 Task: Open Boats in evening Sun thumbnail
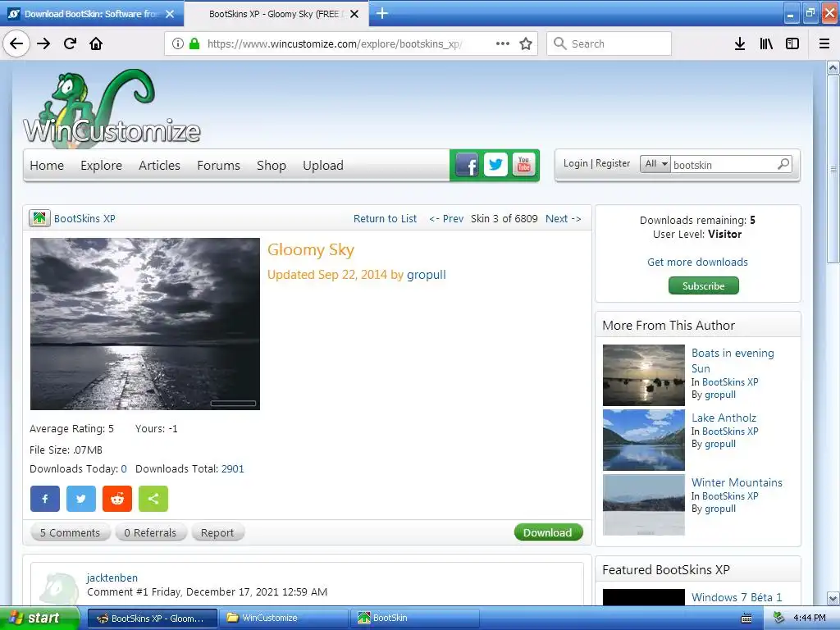click(644, 375)
